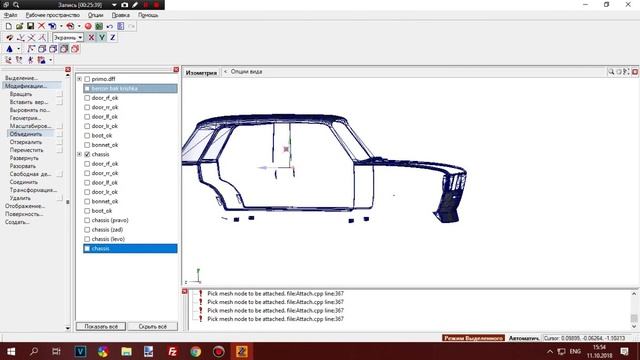
Task: Click the first icon in the second toolbar row
Action: [9, 38]
